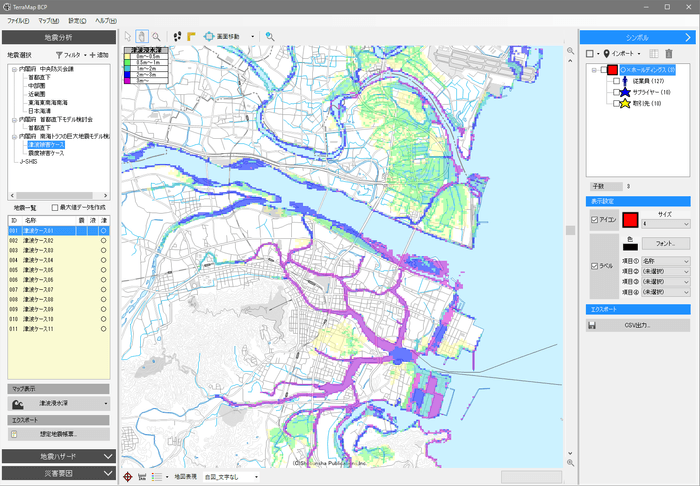Click the red icon color swatch
Screen dimensions: 700x486
coord(631,219)
